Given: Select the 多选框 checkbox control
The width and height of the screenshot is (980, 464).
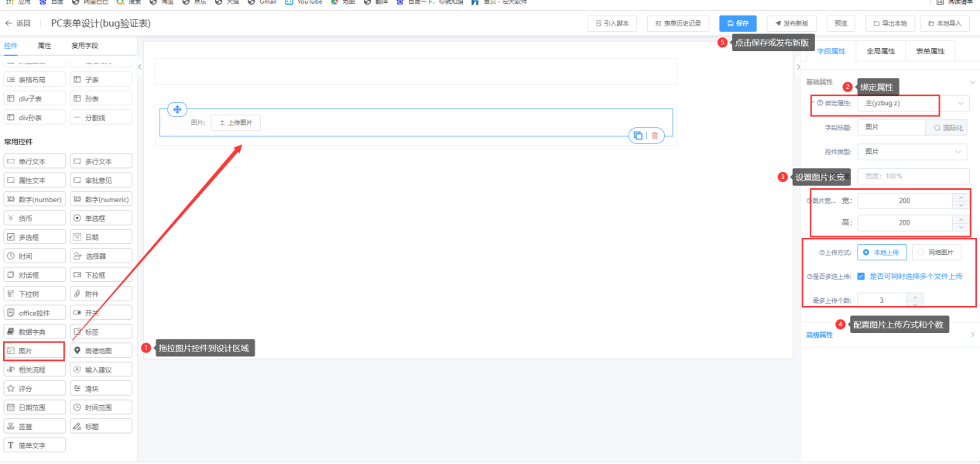Looking at the screenshot, I should click(x=34, y=237).
